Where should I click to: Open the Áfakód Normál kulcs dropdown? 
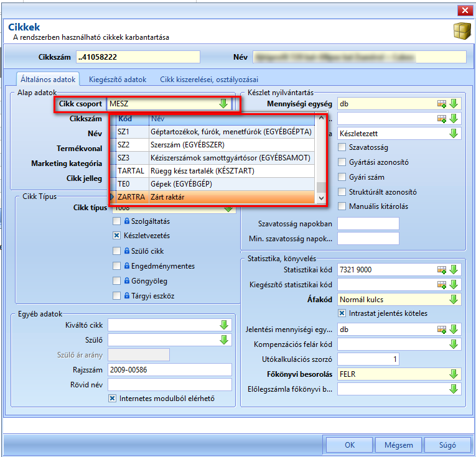tap(454, 300)
